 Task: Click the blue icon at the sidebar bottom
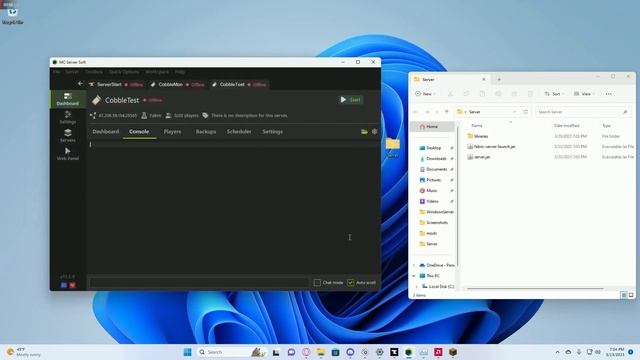(64, 285)
